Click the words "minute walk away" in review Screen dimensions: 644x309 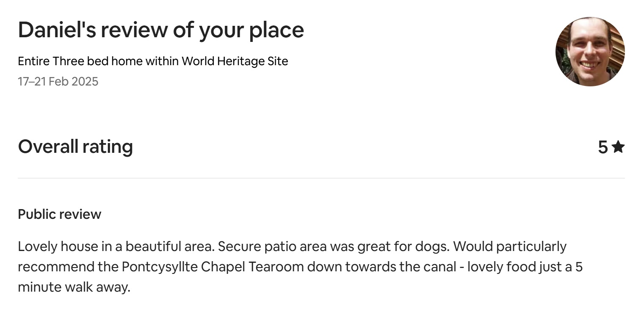[74, 287]
